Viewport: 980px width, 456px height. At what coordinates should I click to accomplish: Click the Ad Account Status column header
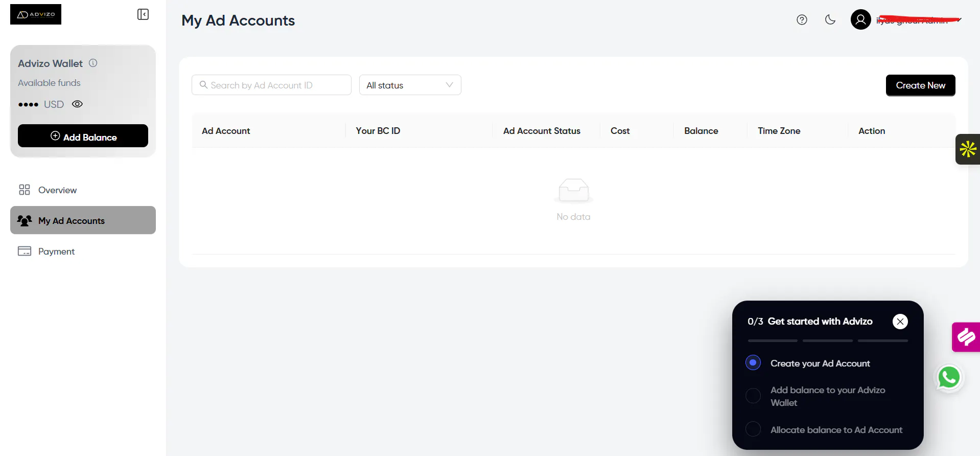click(x=542, y=131)
